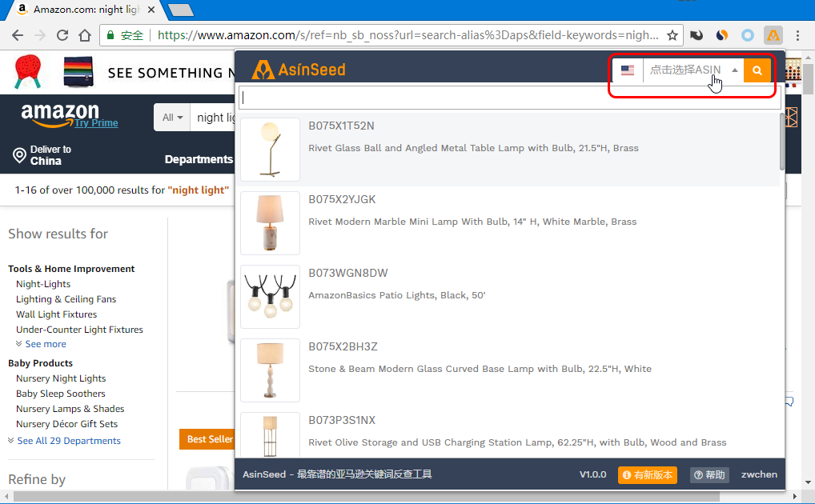Open Nursery Night Lights category
Viewport: 815px width, 504px height.
pyautogui.click(x=61, y=378)
